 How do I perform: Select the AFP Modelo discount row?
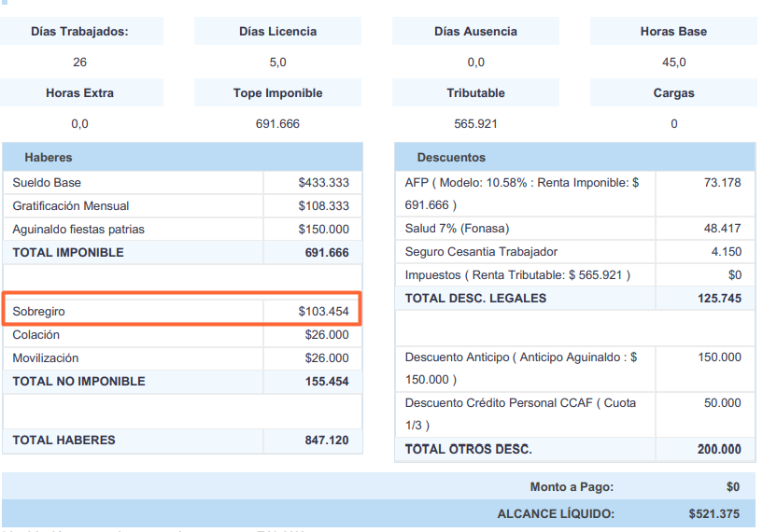[575, 193]
